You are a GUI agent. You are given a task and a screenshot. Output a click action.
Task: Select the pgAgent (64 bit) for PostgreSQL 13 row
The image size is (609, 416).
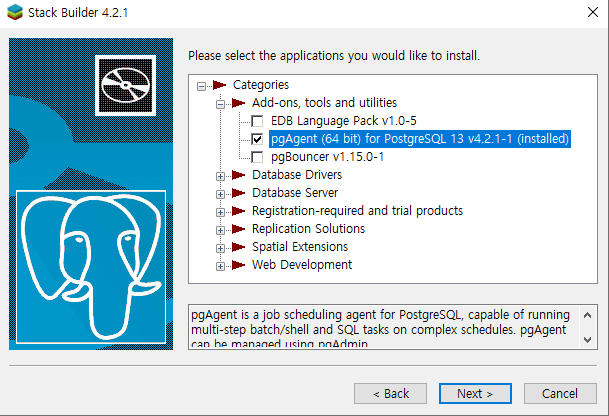pos(420,139)
